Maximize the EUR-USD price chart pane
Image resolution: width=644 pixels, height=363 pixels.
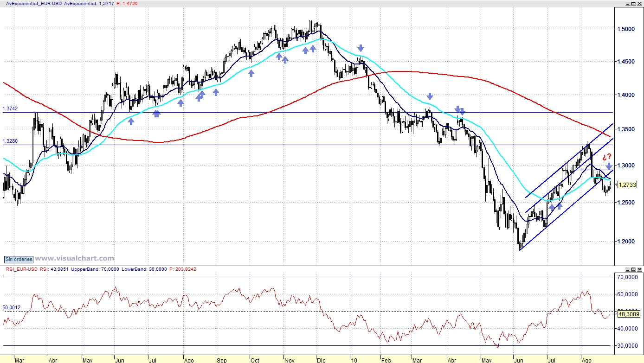[633, 3]
